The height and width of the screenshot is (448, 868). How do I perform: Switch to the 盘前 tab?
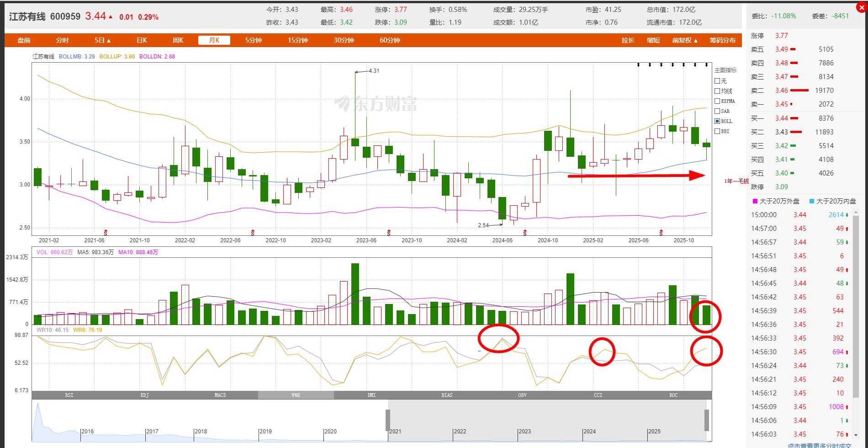[24, 40]
